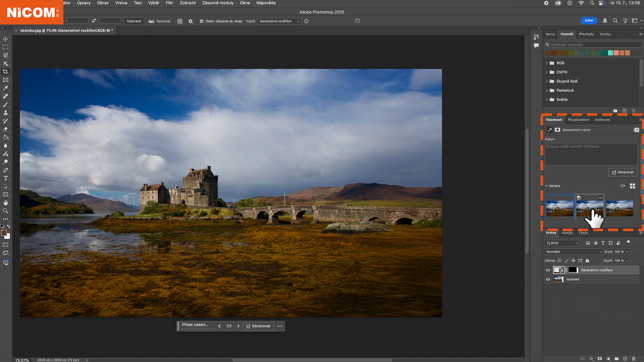Reset crop with the undo arrow icon
Screen dimensions: 644x362
pyautogui.click(x=357, y=21)
